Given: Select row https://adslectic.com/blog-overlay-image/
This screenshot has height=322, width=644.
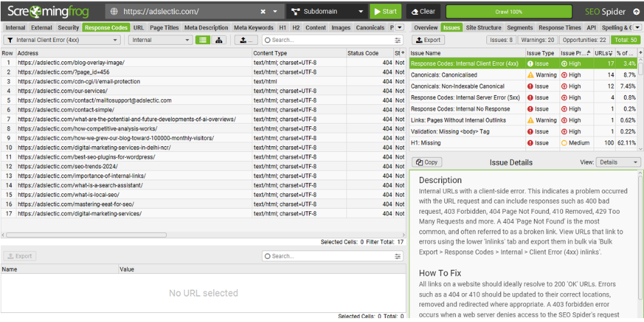Looking at the screenshot, I should (x=204, y=62).
